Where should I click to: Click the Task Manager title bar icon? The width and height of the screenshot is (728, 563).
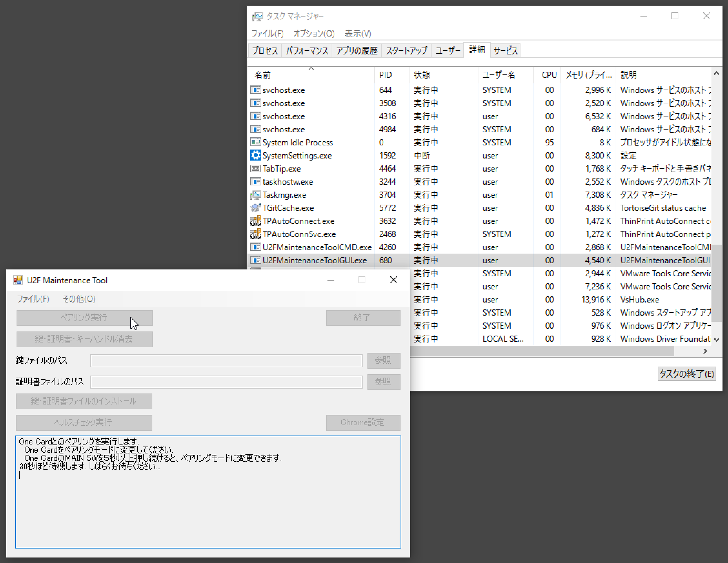pyautogui.click(x=257, y=16)
